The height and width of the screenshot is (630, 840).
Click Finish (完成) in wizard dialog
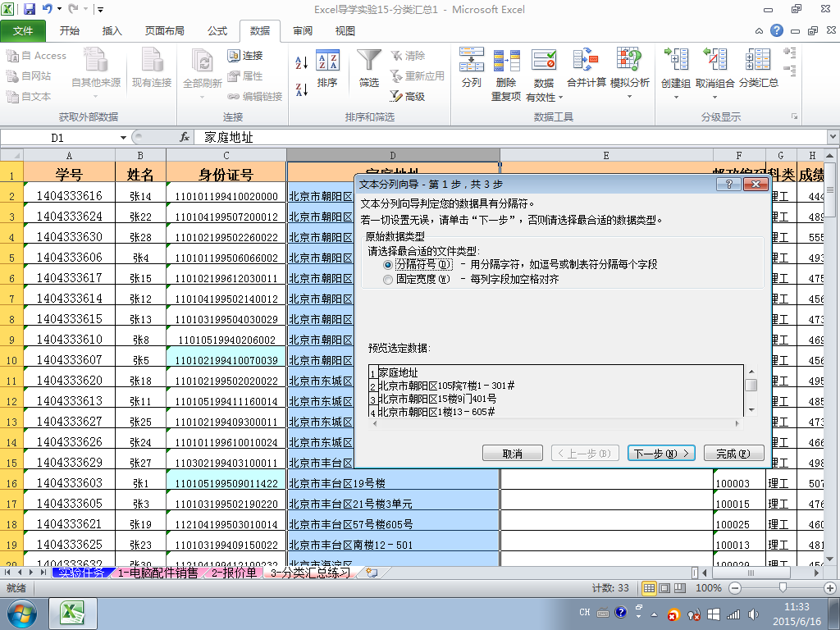coord(733,453)
